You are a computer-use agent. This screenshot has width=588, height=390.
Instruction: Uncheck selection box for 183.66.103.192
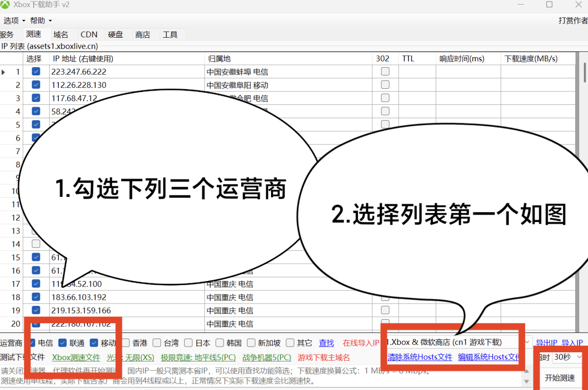36,297
